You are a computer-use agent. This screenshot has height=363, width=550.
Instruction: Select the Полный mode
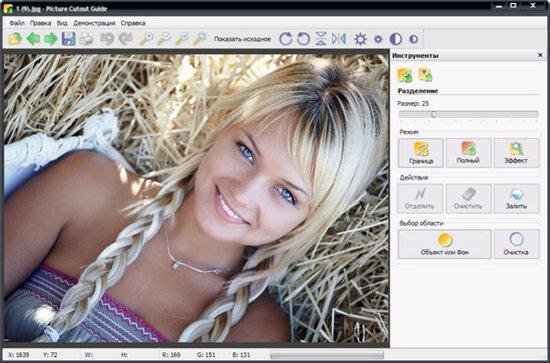coord(468,153)
